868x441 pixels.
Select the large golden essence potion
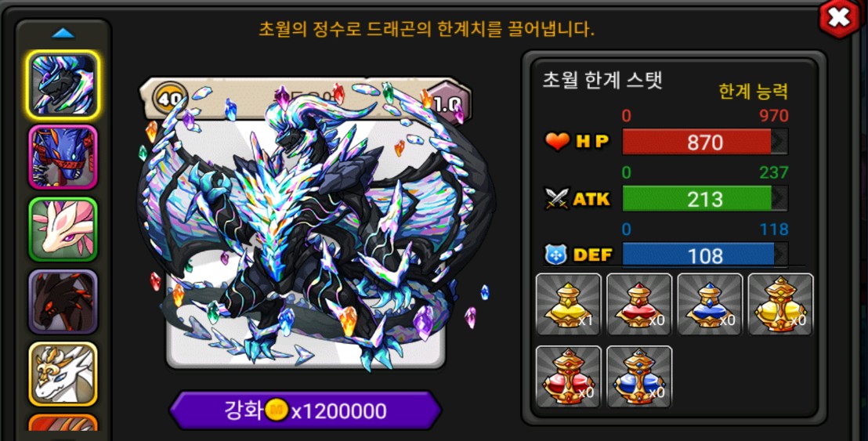tap(780, 305)
